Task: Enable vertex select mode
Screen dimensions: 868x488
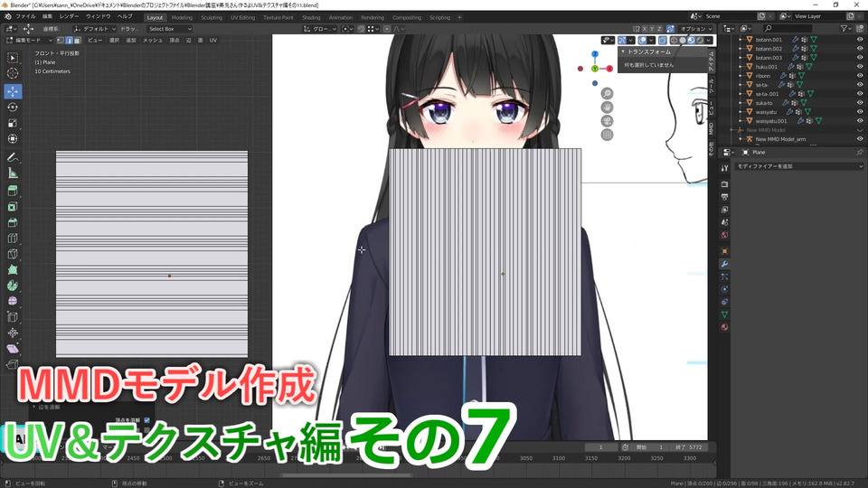Action: 61,41
